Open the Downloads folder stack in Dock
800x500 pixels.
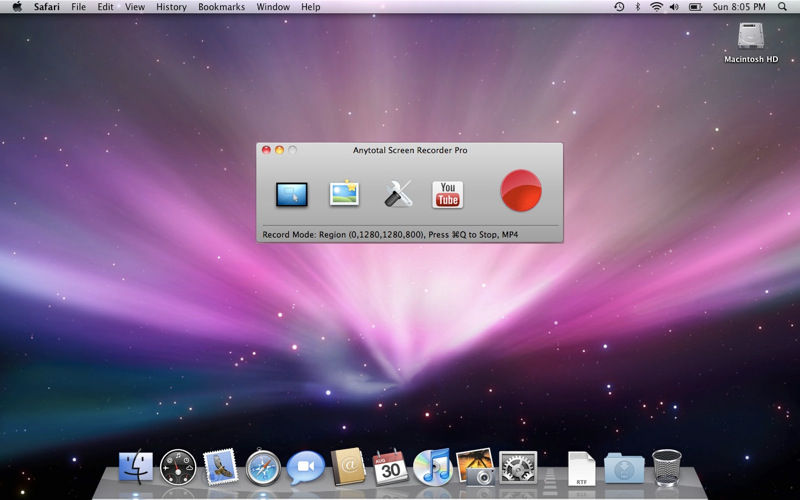(x=624, y=468)
